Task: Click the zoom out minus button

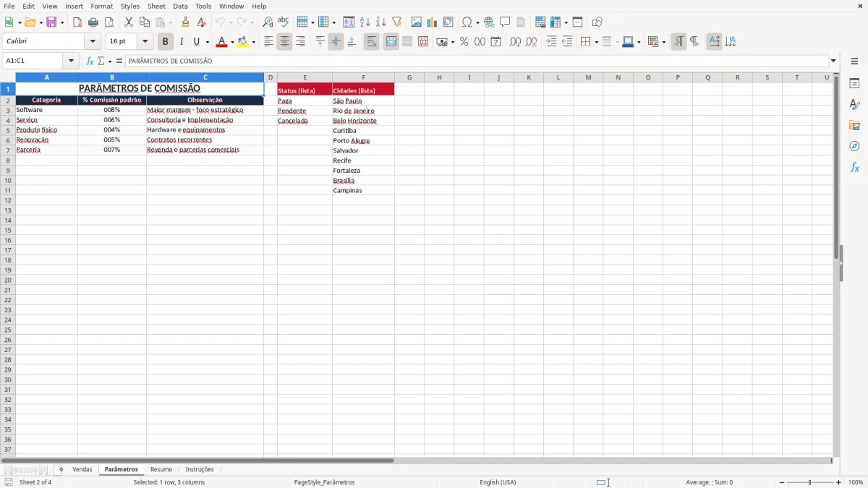Action: (782, 482)
